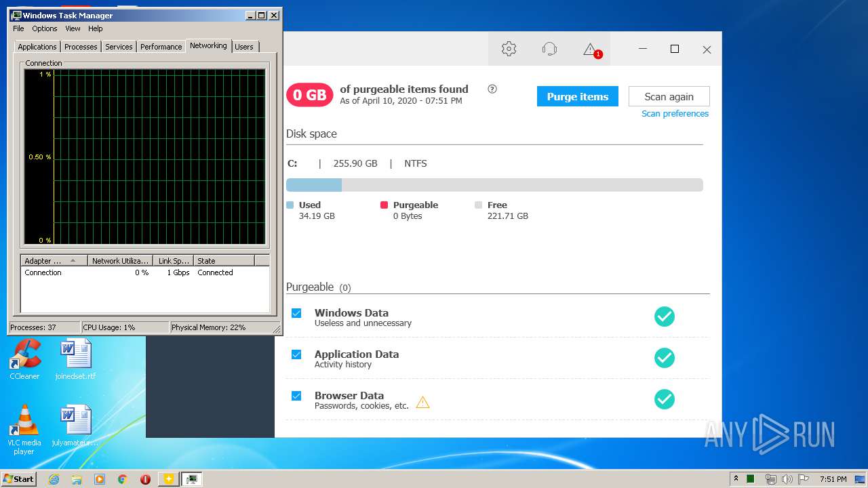Show hidden tray icons arrow
The image size is (868, 488).
click(x=736, y=479)
